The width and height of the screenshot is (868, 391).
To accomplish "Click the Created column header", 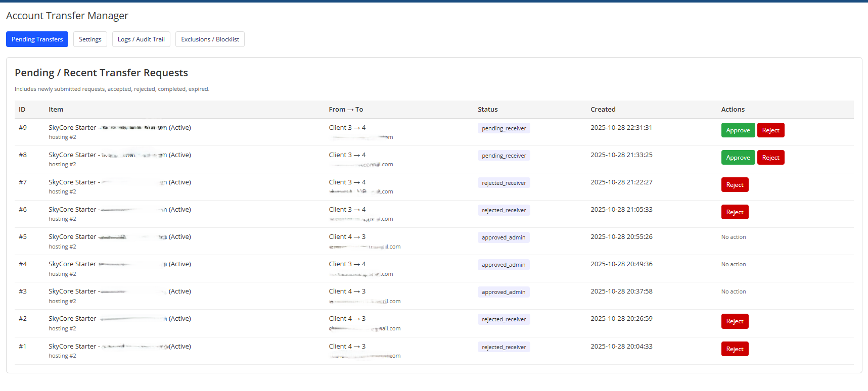I will (603, 110).
